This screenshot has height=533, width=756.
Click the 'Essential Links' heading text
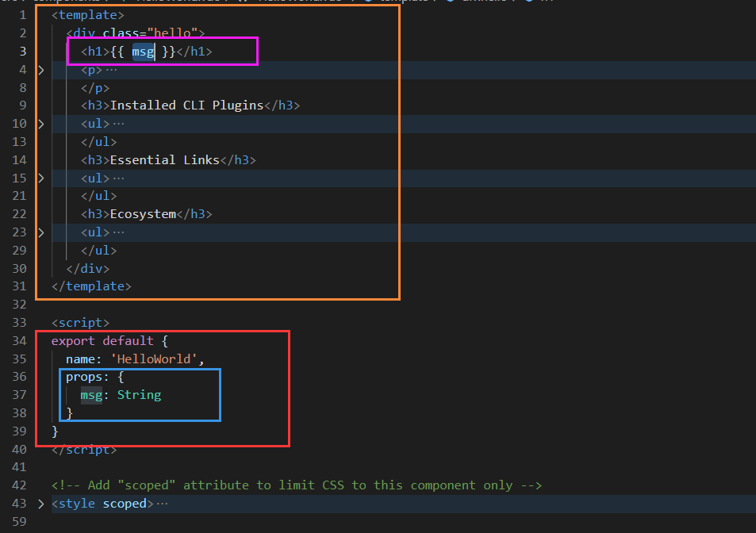tap(164, 160)
